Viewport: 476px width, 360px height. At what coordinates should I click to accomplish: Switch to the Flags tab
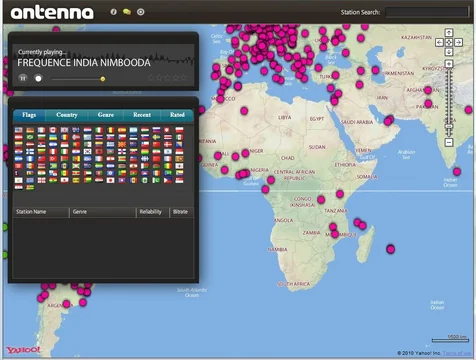tap(29, 115)
